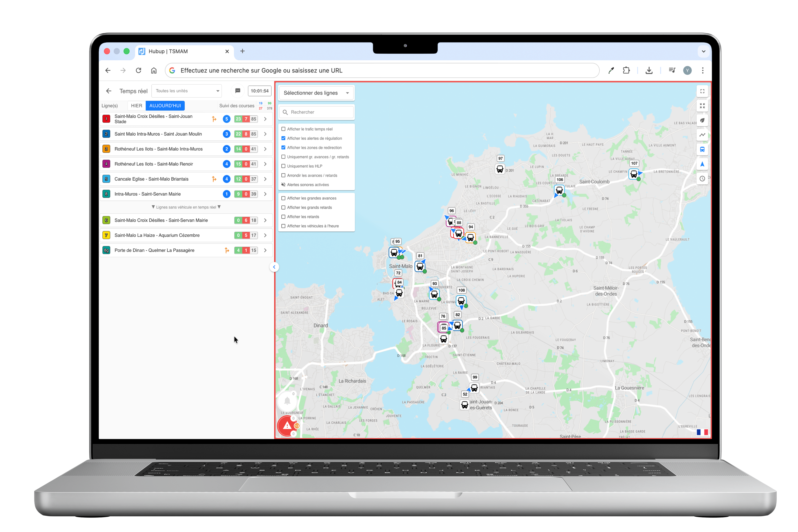Uncheck Afficher les alertes de régulation
The width and height of the screenshot is (798, 532).
point(283,138)
